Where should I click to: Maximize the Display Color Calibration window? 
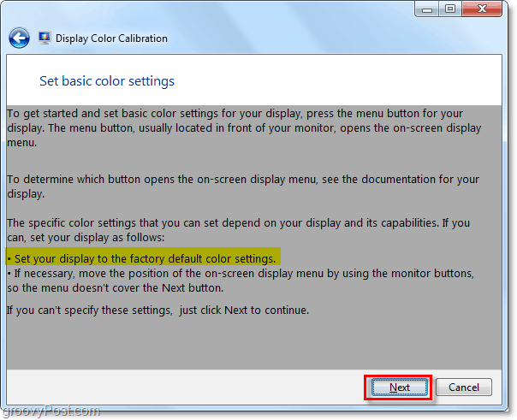tap(450, 9)
